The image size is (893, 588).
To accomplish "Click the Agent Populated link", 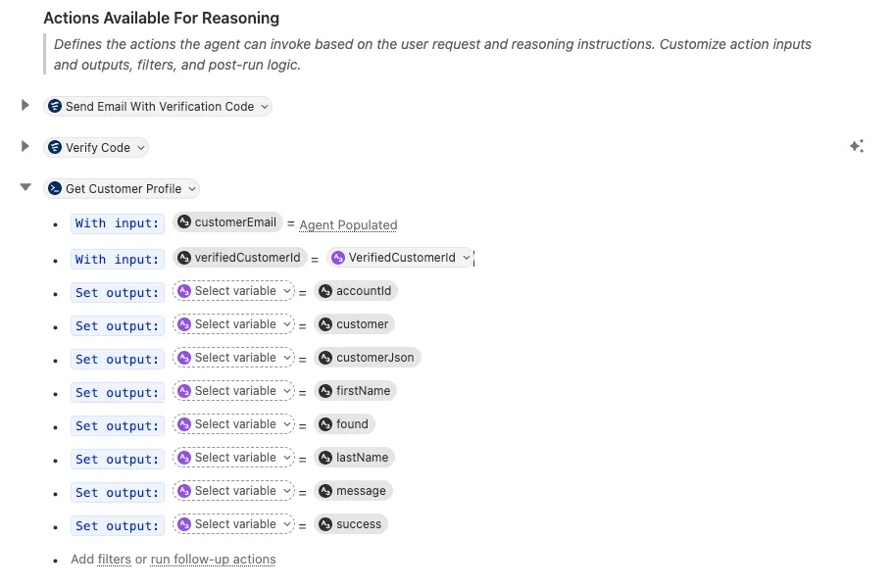I will tap(348, 225).
